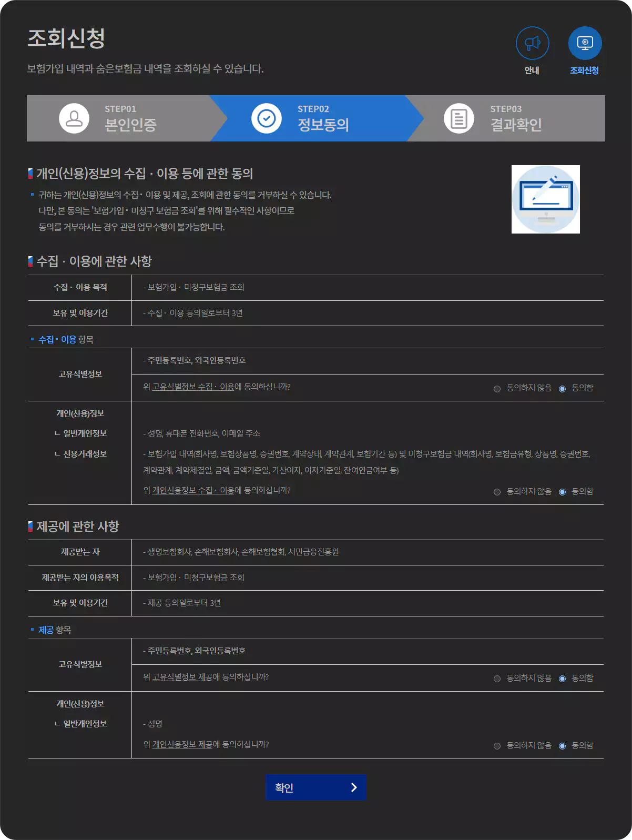
Task: Open the 안내 megaphone icon
Action: click(x=532, y=43)
